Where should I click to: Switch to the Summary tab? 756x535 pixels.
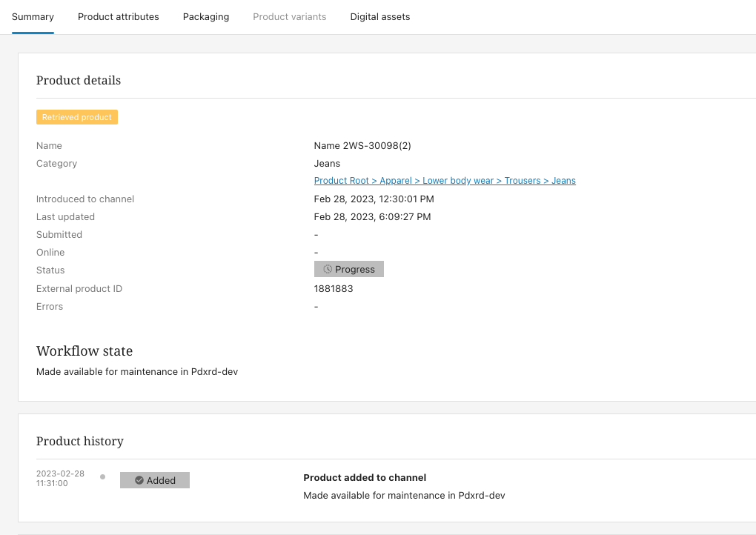[x=33, y=17]
